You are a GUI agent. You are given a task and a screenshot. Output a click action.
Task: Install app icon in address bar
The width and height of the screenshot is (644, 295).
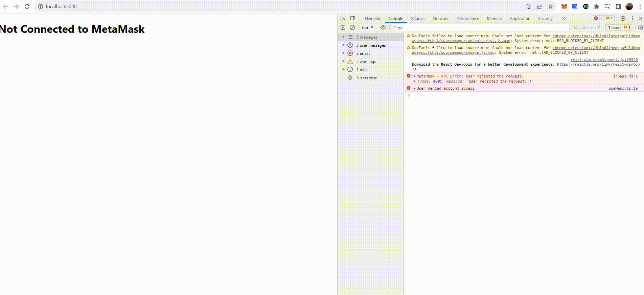point(529,6)
